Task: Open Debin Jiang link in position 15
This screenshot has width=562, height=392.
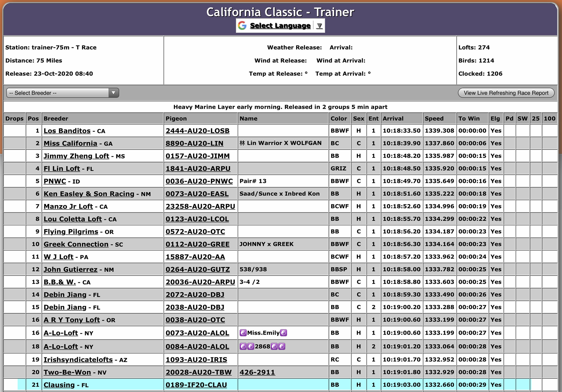Action: click(x=65, y=307)
